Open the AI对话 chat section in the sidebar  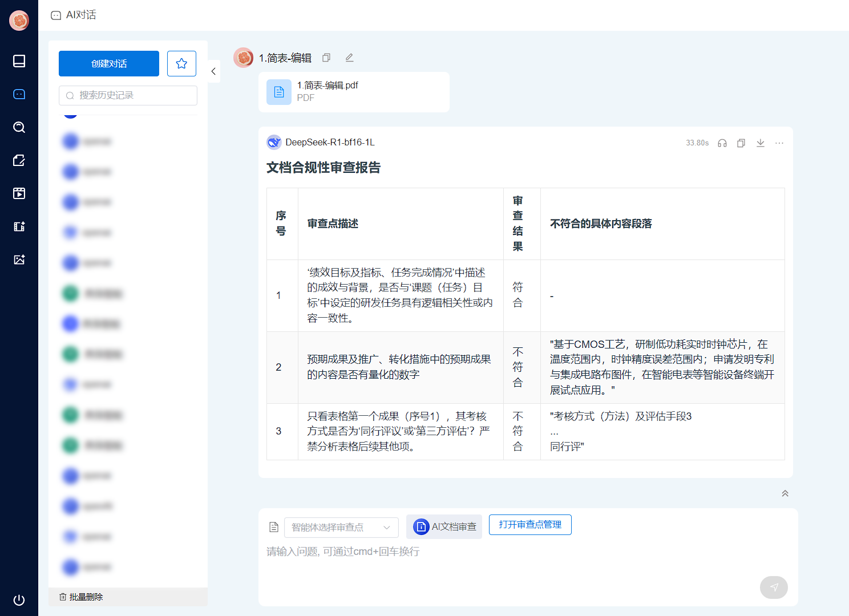(19, 94)
